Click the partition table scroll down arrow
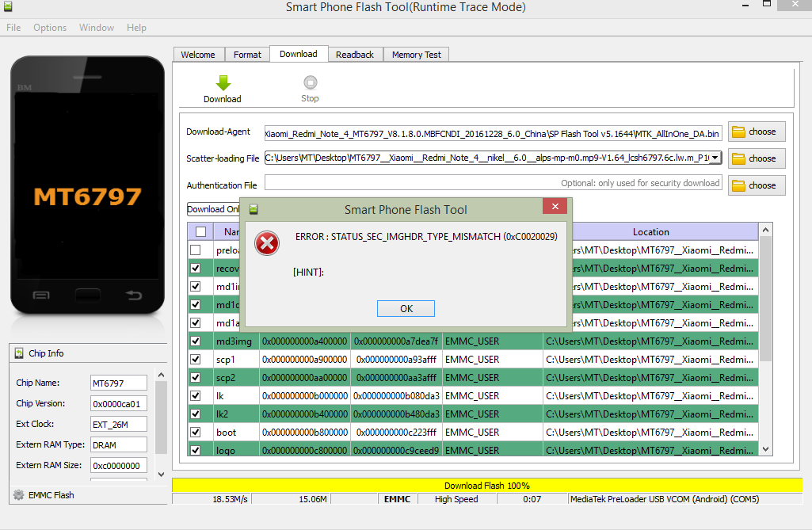 pos(765,449)
